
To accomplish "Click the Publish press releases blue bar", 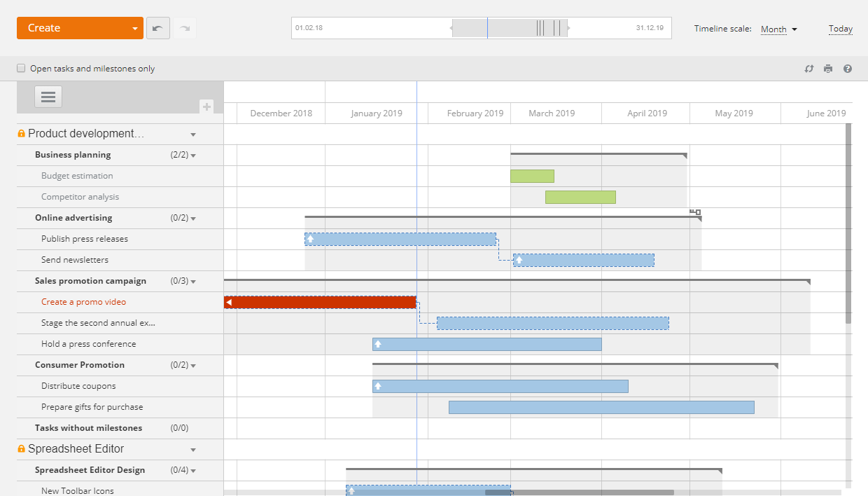I will tap(400, 239).
